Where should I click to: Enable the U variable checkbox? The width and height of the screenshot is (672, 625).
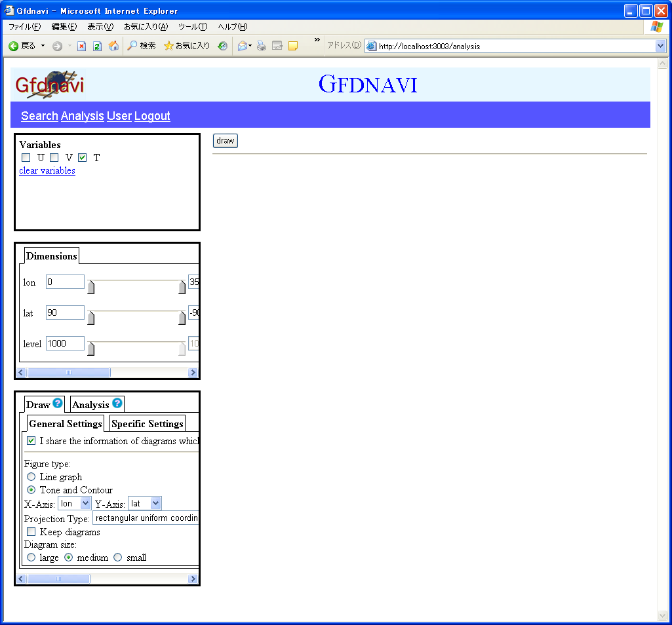point(26,157)
